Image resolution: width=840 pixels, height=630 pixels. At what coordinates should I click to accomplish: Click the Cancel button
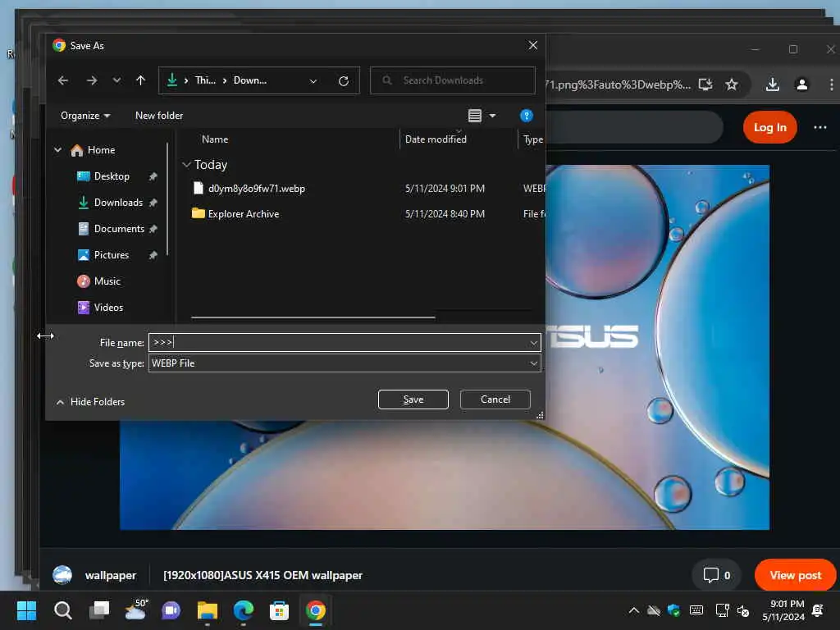[x=495, y=399]
